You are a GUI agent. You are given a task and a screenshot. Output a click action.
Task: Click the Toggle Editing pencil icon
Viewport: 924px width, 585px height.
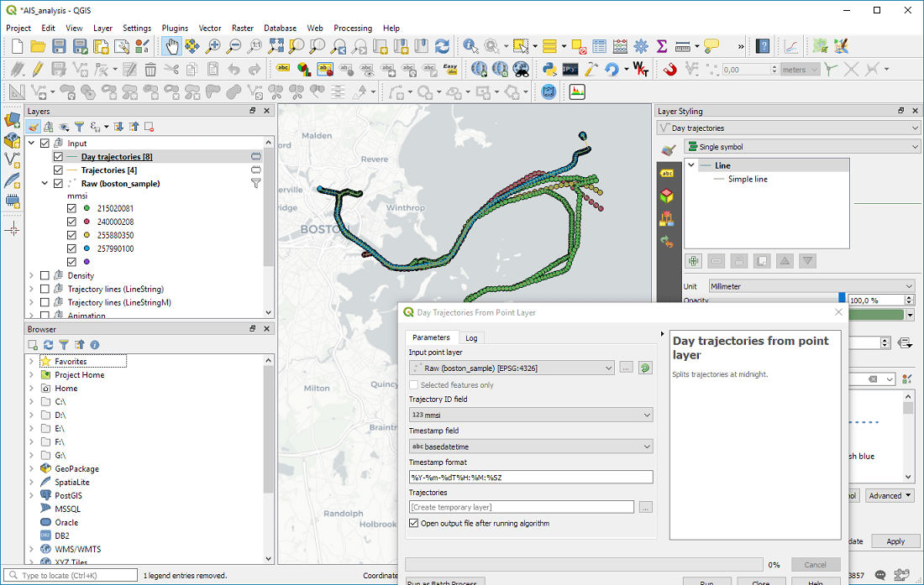(38, 69)
